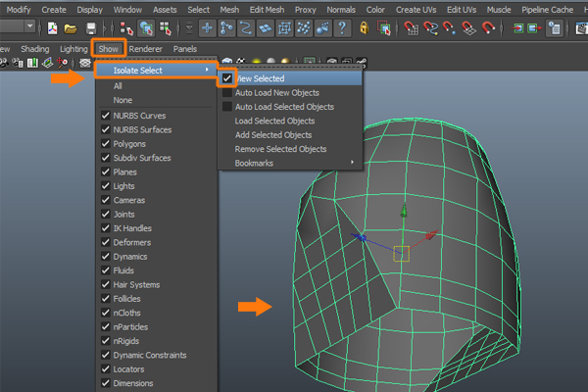Image resolution: width=588 pixels, height=392 pixels.
Task: Uncheck the View Selected checkbox
Action: point(227,78)
